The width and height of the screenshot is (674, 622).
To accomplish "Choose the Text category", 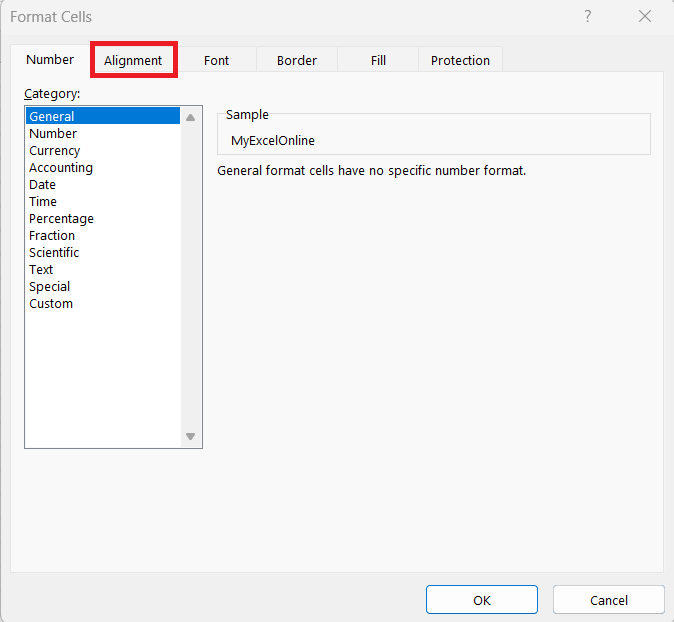I will 103,270.
